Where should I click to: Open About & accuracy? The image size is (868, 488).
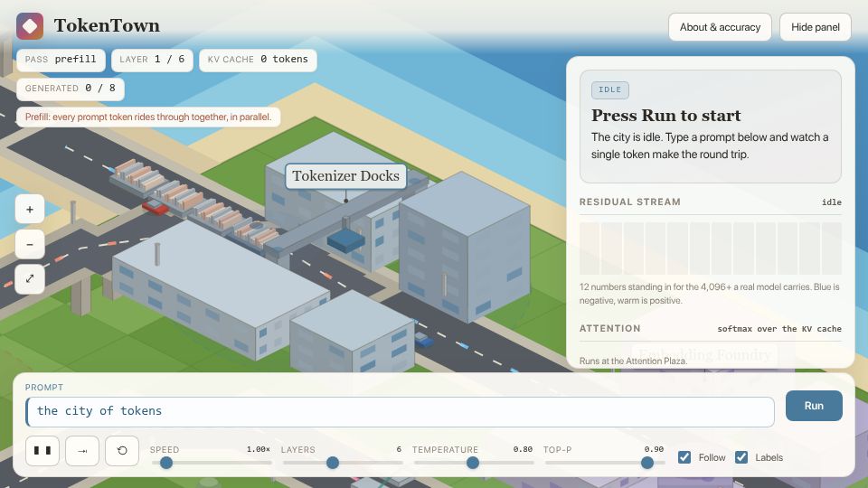tap(720, 27)
